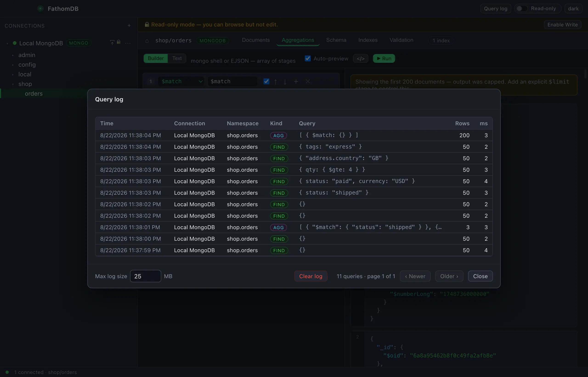Open the Validation tab

click(401, 40)
